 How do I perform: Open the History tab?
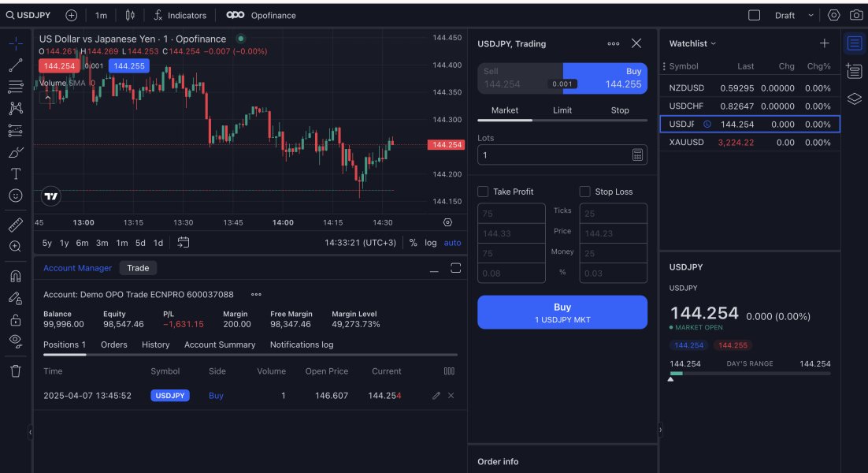click(x=155, y=345)
